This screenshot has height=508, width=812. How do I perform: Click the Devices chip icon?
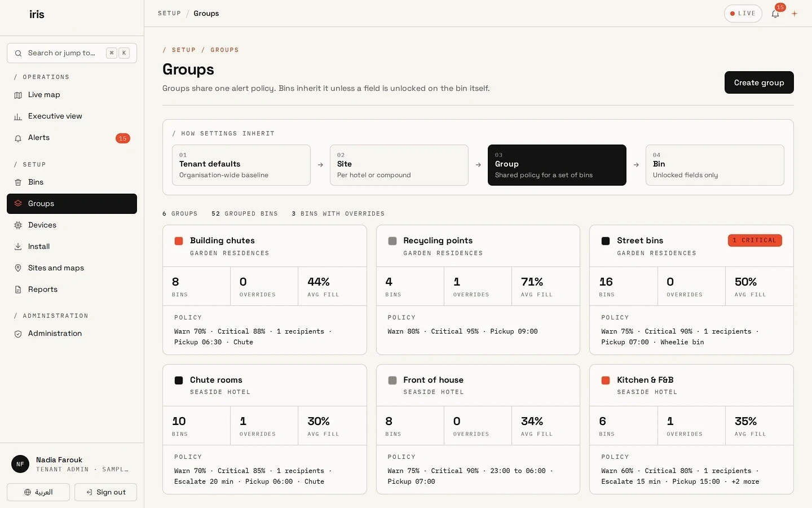point(18,225)
